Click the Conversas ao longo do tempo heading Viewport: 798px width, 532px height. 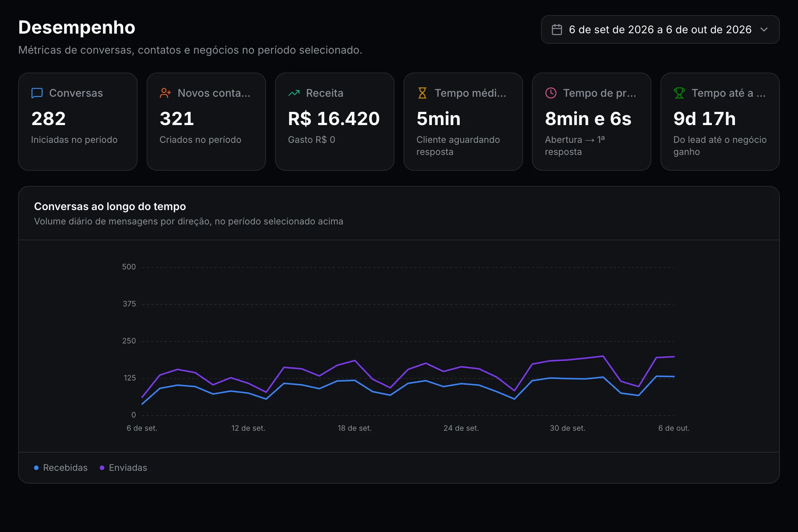click(x=110, y=206)
